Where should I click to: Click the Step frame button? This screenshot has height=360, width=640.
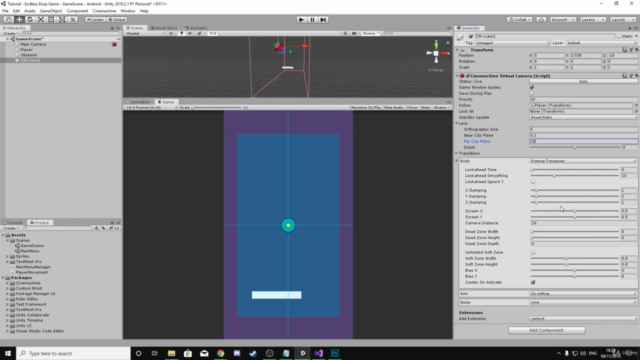pyautogui.click(x=323, y=20)
